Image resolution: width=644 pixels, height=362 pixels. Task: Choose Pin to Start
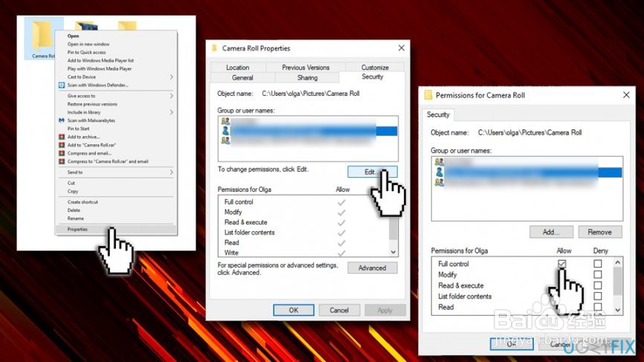(78, 129)
